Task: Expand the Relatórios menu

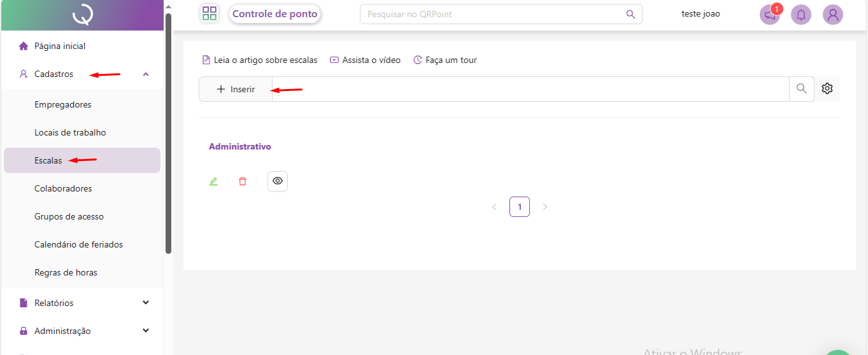Action: (x=146, y=303)
